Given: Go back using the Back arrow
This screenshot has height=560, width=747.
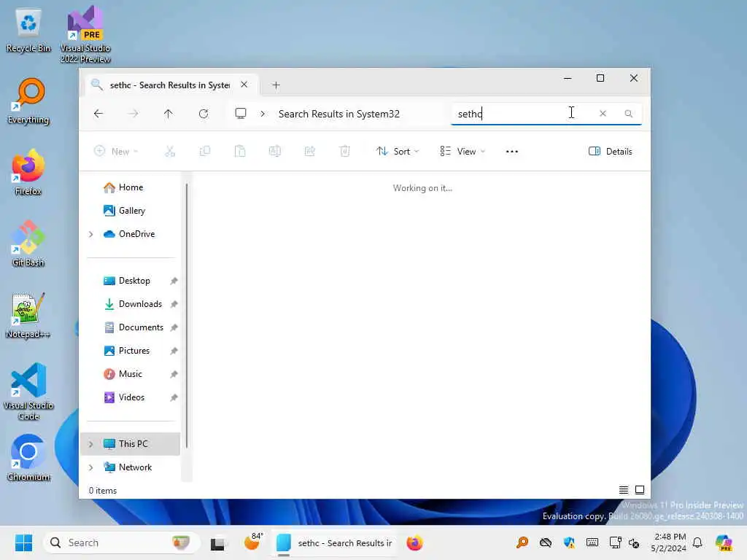Looking at the screenshot, I should click(98, 114).
